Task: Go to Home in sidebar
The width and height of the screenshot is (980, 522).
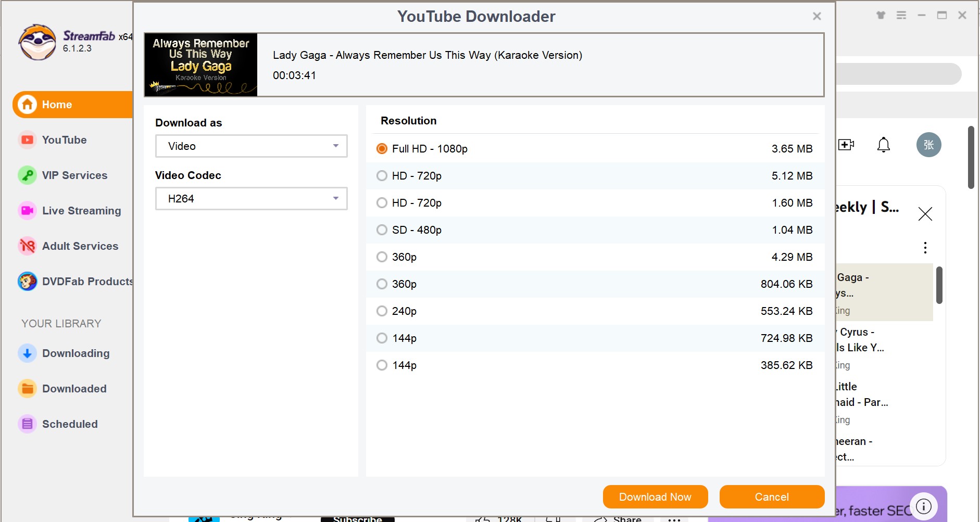Action: coord(73,105)
